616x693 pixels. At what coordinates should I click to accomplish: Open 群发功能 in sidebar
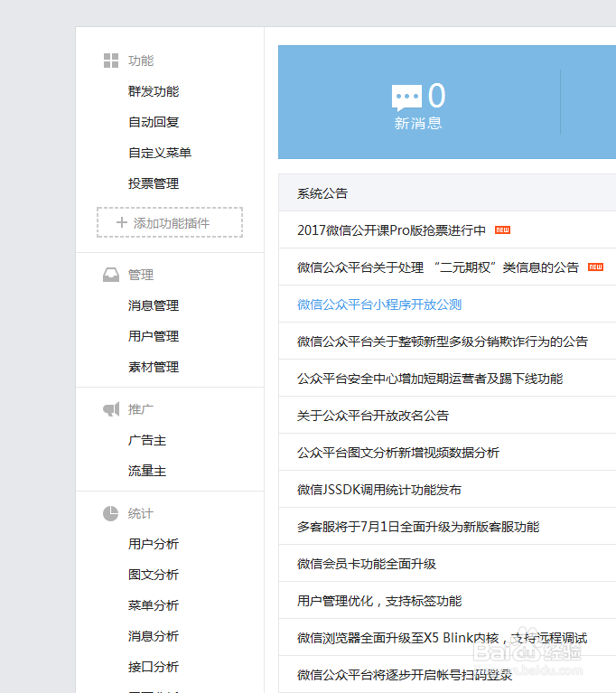[154, 91]
